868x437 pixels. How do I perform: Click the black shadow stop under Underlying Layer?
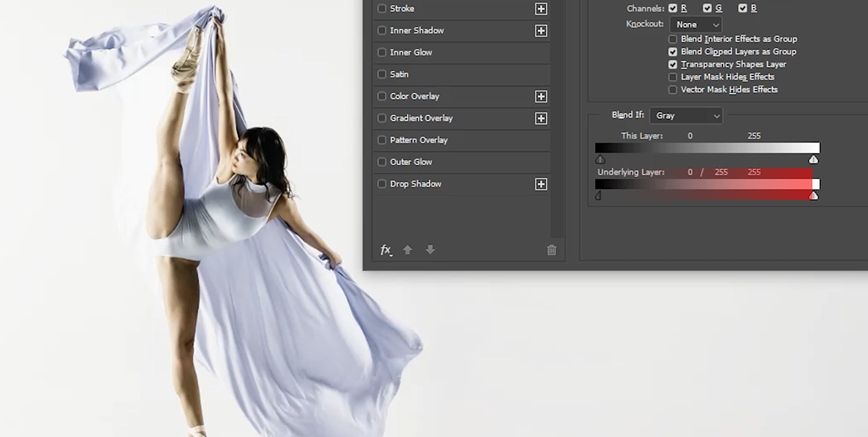[598, 195]
